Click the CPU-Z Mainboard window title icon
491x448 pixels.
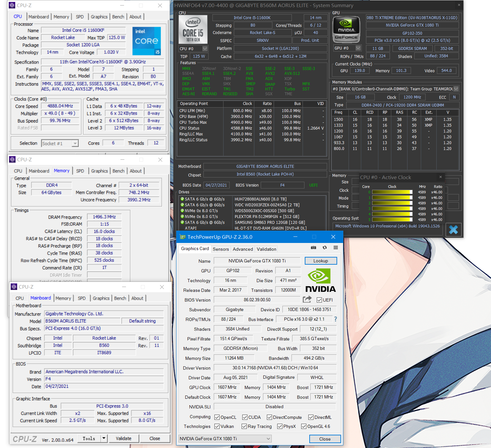(x=14, y=287)
